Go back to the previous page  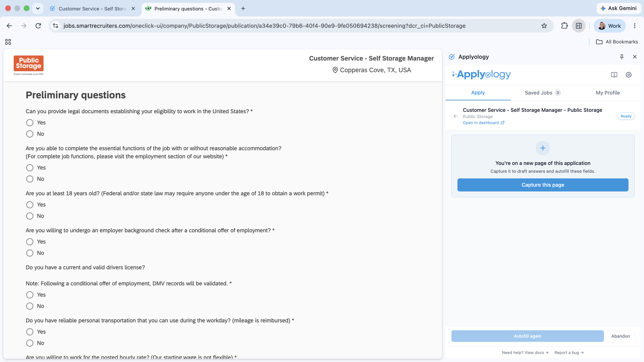tap(9, 26)
